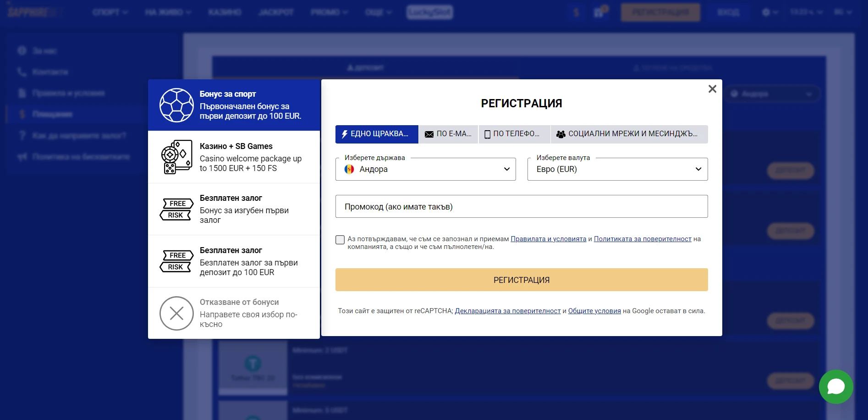Screen dimensions: 868x420
Task: Select the 'Едно щракване' registration tab
Action: pos(377,134)
